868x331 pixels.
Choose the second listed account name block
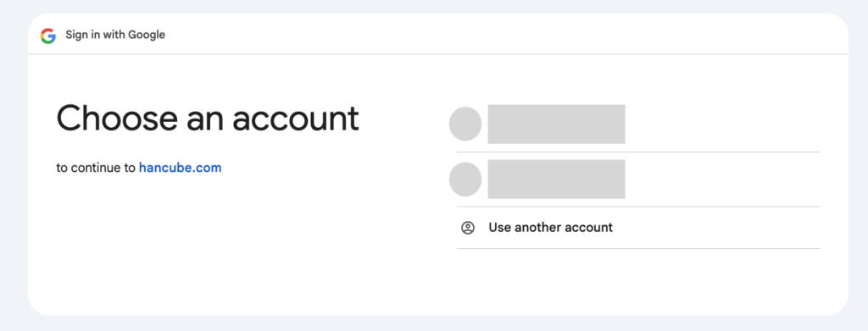(556, 179)
